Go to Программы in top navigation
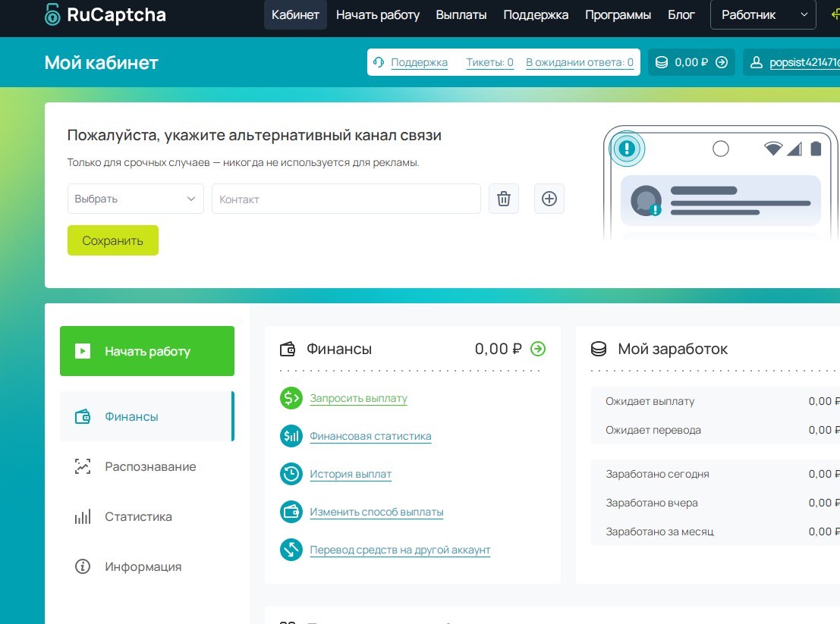The image size is (840, 624). click(618, 14)
